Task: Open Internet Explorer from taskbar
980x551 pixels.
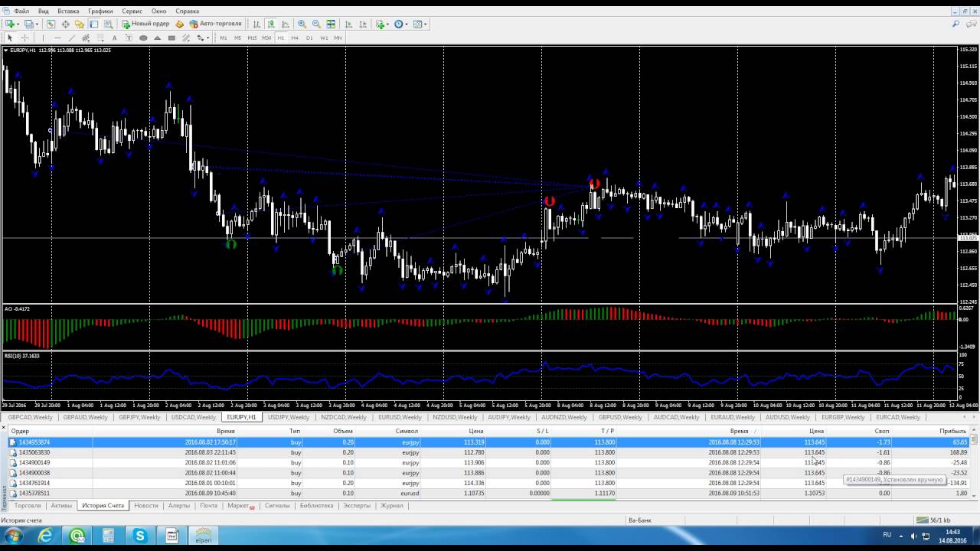Action: 45,536
